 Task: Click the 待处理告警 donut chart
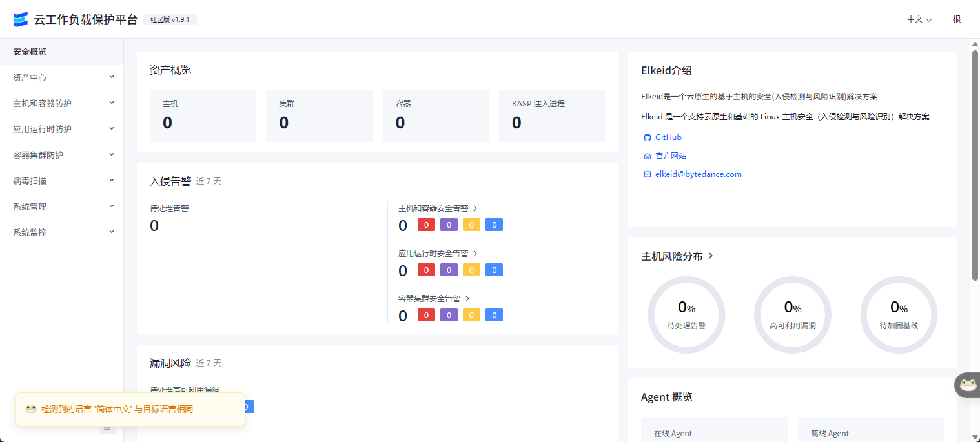(x=686, y=315)
